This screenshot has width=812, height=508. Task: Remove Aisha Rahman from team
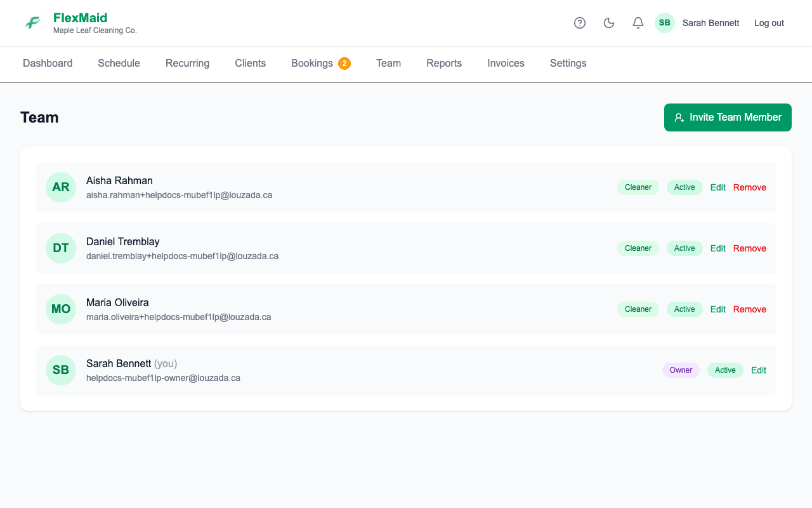(750, 187)
